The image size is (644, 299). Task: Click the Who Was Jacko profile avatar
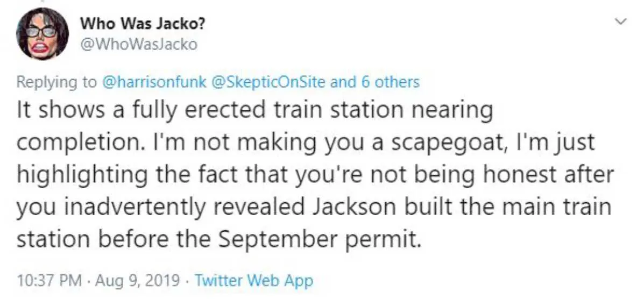42,34
